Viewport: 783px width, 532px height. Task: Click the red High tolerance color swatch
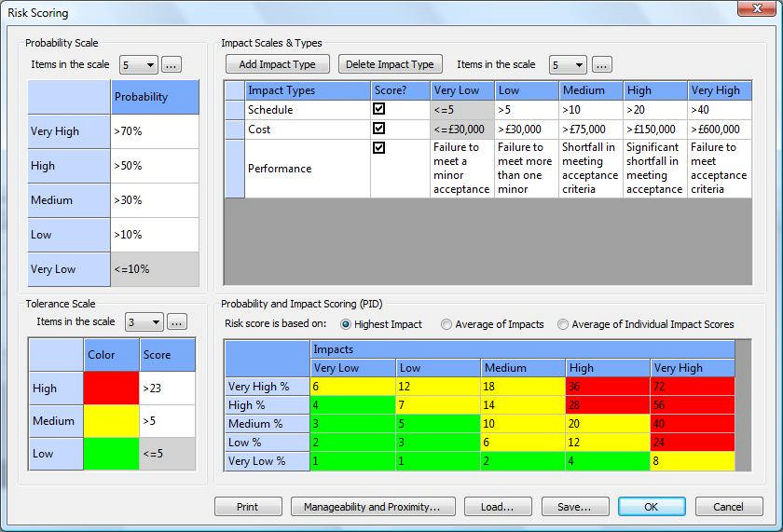(111, 388)
